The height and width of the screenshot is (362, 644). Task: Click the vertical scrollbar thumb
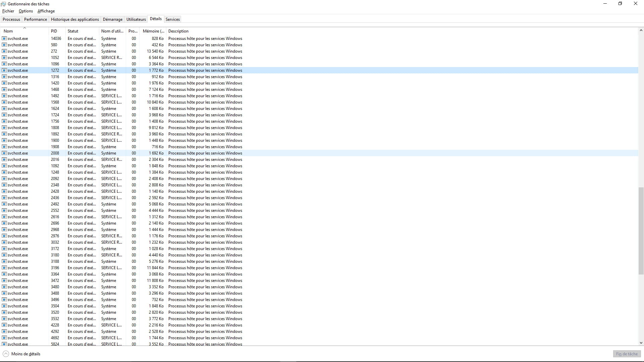pyautogui.click(x=641, y=231)
